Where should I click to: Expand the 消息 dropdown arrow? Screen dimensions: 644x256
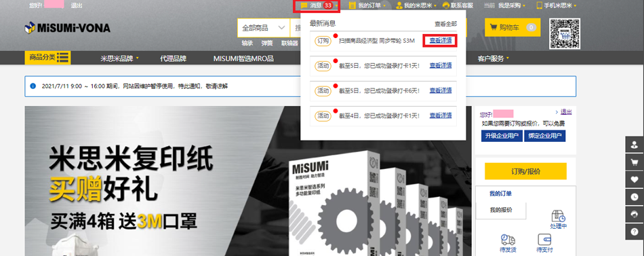tap(337, 5)
